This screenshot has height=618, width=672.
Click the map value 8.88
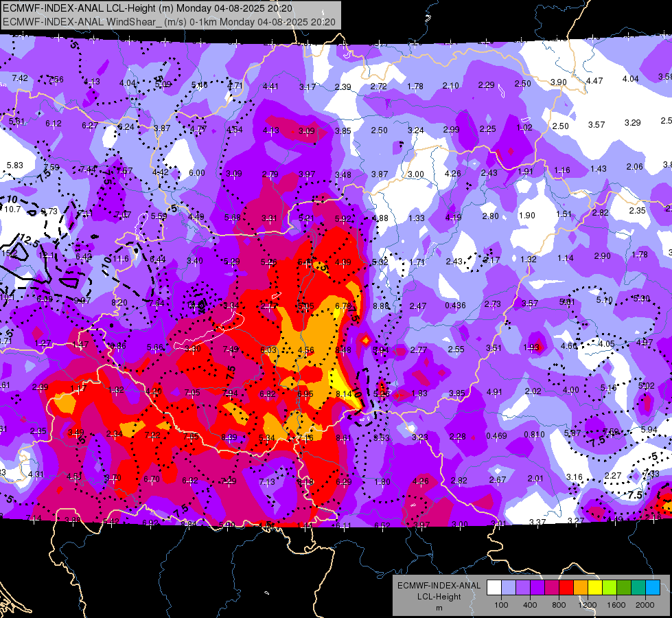[380, 306]
